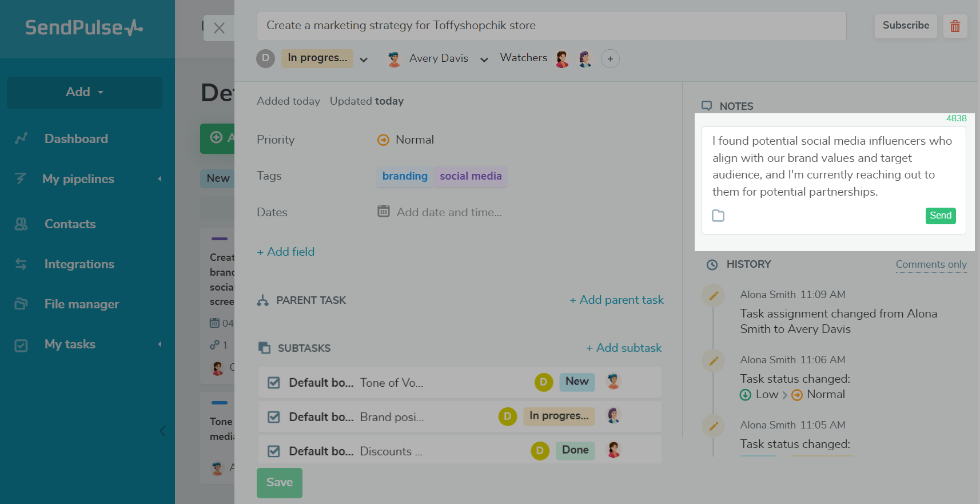
Task: Click the add watcher plus icon
Action: point(610,59)
